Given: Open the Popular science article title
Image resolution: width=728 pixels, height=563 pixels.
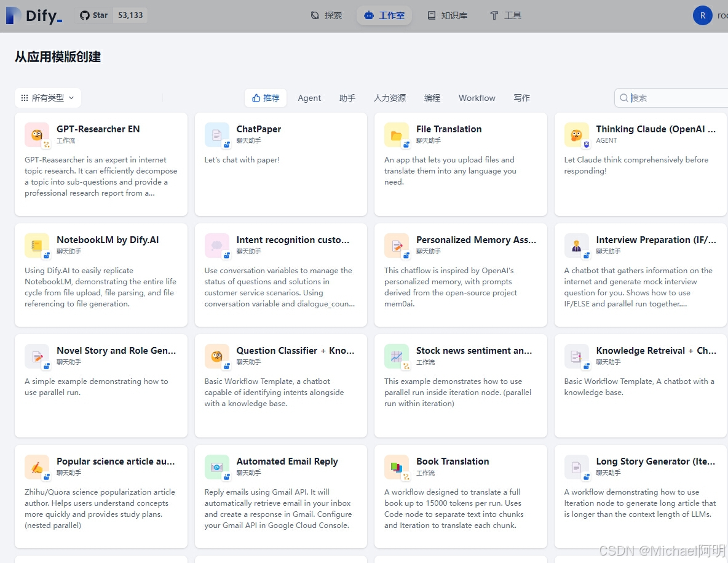Looking at the screenshot, I should (x=116, y=461).
